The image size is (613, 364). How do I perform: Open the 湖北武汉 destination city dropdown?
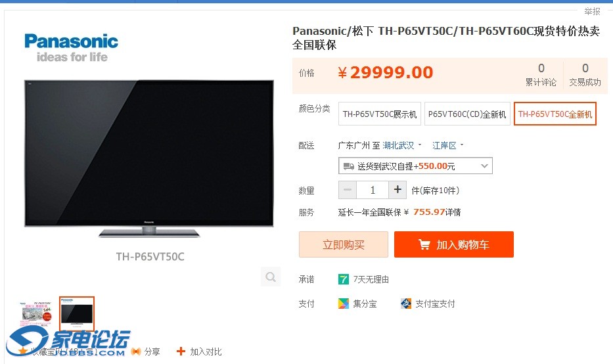pyautogui.click(x=402, y=145)
